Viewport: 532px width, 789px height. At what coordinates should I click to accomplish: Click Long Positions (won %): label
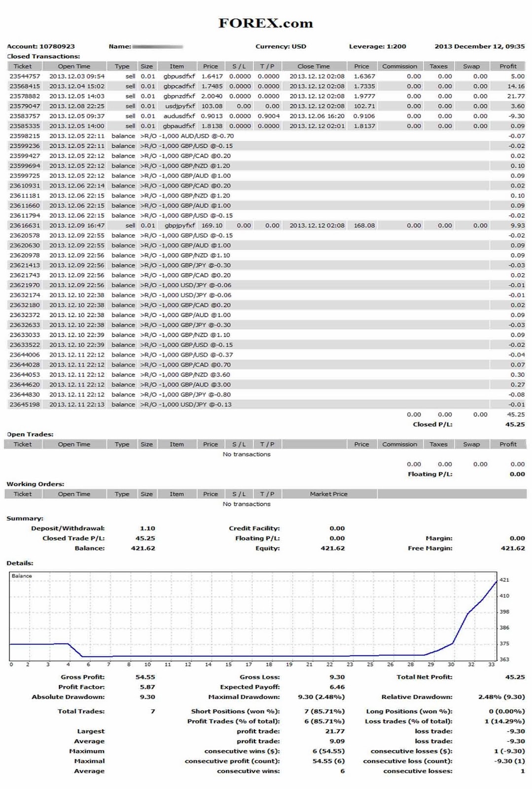click(x=409, y=711)
